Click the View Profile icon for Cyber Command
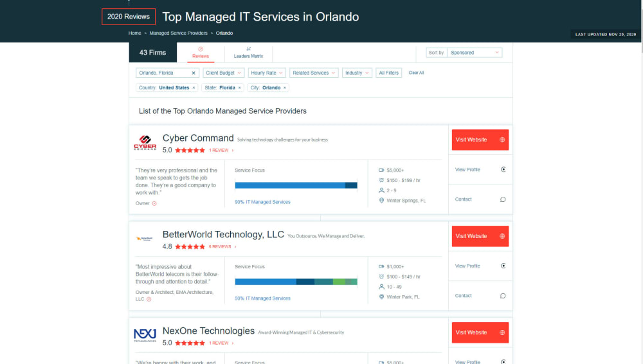This screenshot has width=643, height=364. pos(503,170)
